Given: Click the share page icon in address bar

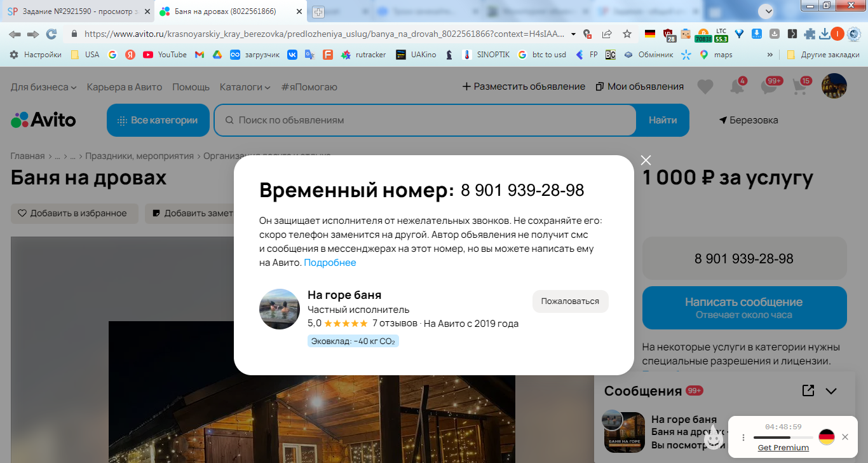Looking at the screenshot, I should tap(607, 34).
